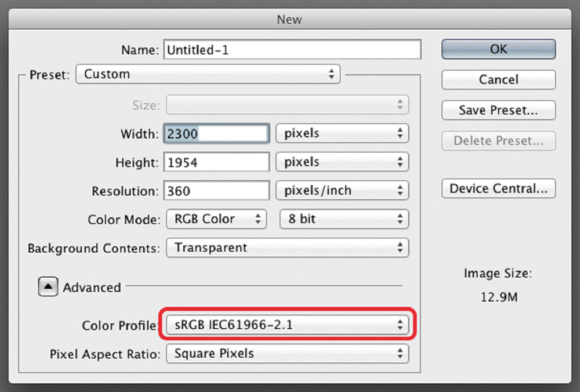
Task: Open the Preset dropdown
Action: click(208, 74)
